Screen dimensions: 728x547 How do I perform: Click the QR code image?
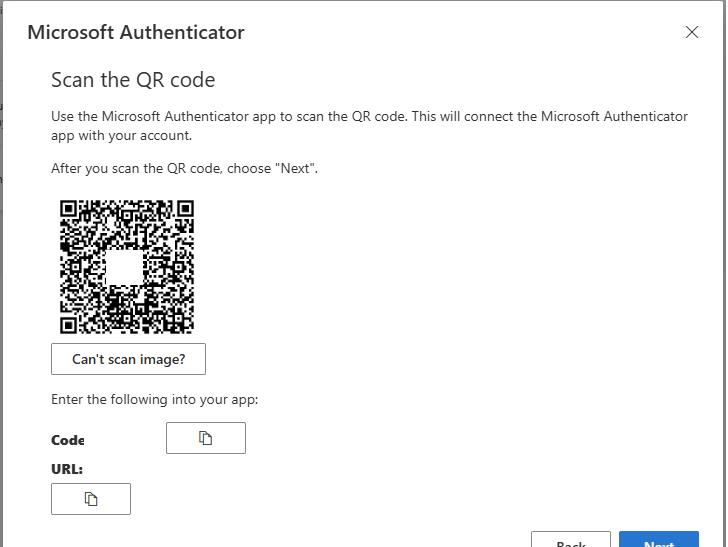(x=127, y=267)
